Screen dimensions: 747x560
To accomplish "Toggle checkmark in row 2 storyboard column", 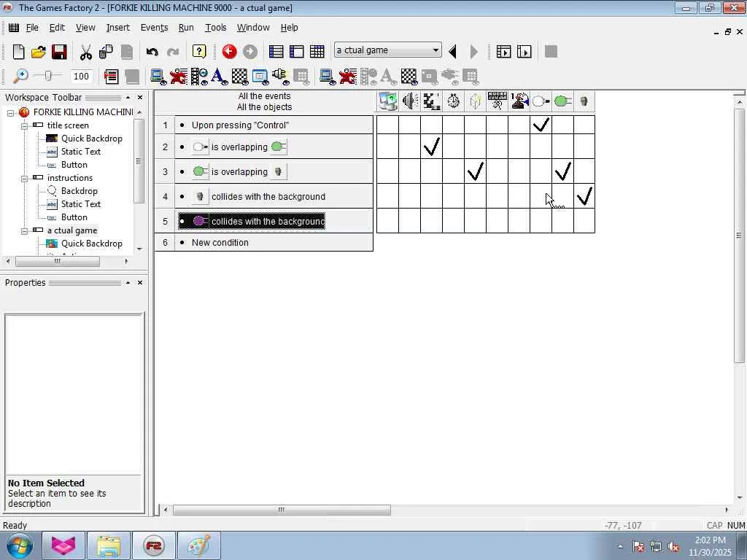I will tap(432, 147).
